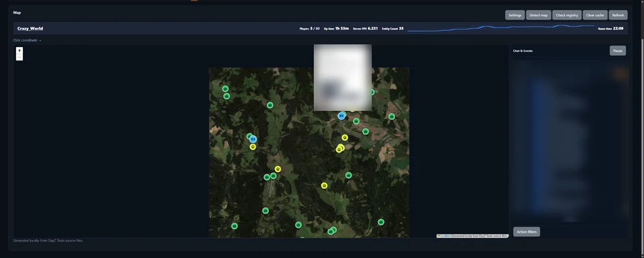Viewport: 644px width, 258px height.
Task: Expand the Click coordinate dropdown
Action: pos(27,40)
